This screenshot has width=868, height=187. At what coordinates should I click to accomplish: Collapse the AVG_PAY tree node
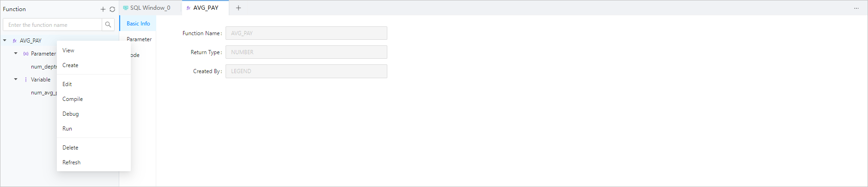tap(5, 40)
